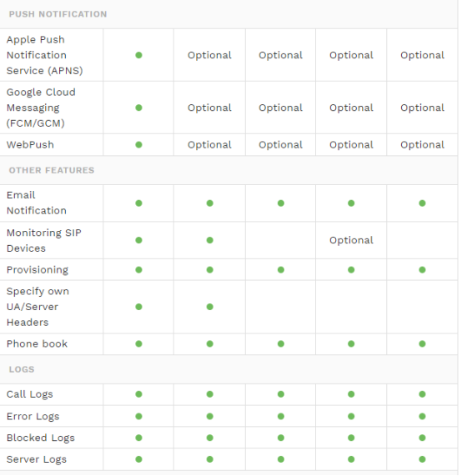Click the green dot in the APNS row
Viewport: 462px width, 476px height.
point(138,55)
